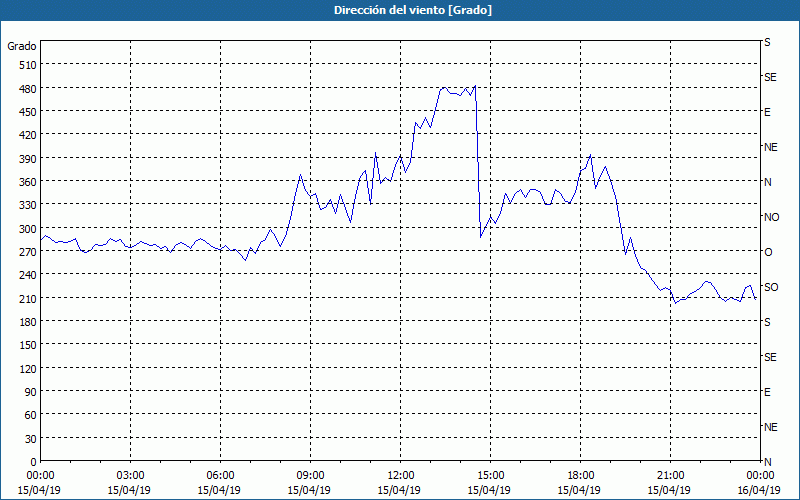Click the 0 label at the y-axis origin
This screenshot has height=500, width=800.
[34, 462]
